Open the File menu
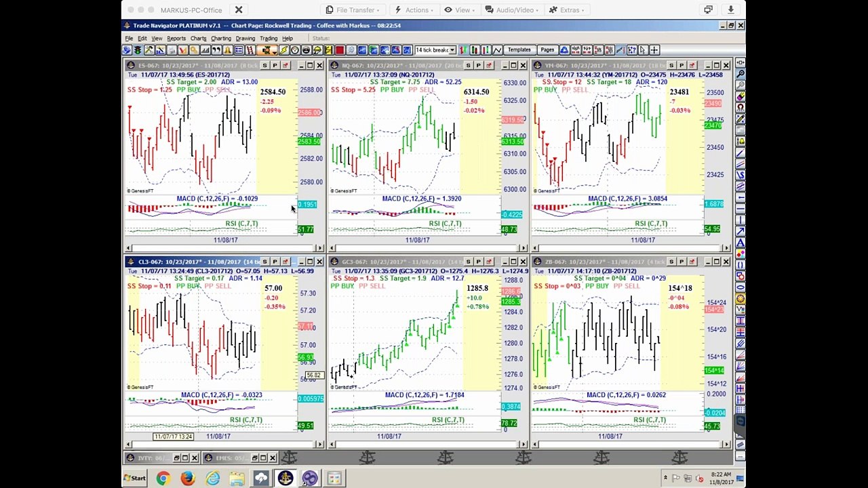 pyautogui.click(x=129, y=39)
